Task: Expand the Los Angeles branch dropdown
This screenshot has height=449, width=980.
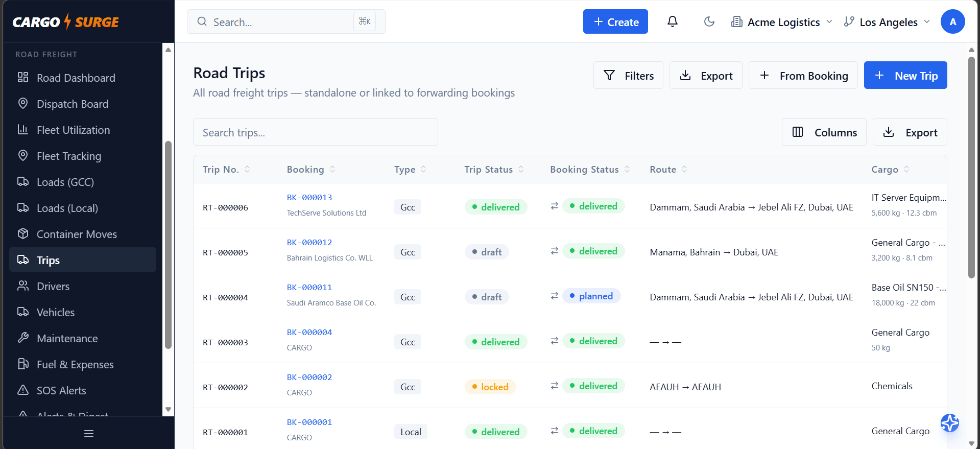Action: [x=887, y=21]
